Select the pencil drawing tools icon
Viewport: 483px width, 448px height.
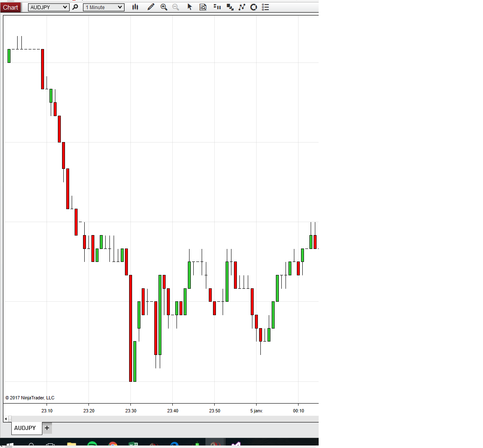pos(151,7)
